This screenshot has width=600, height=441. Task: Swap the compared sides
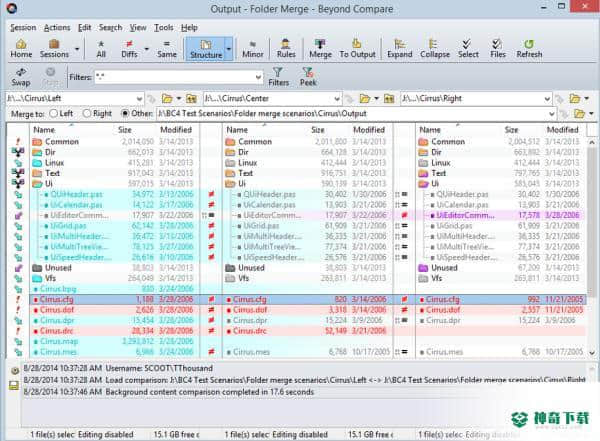click(21, 77)
